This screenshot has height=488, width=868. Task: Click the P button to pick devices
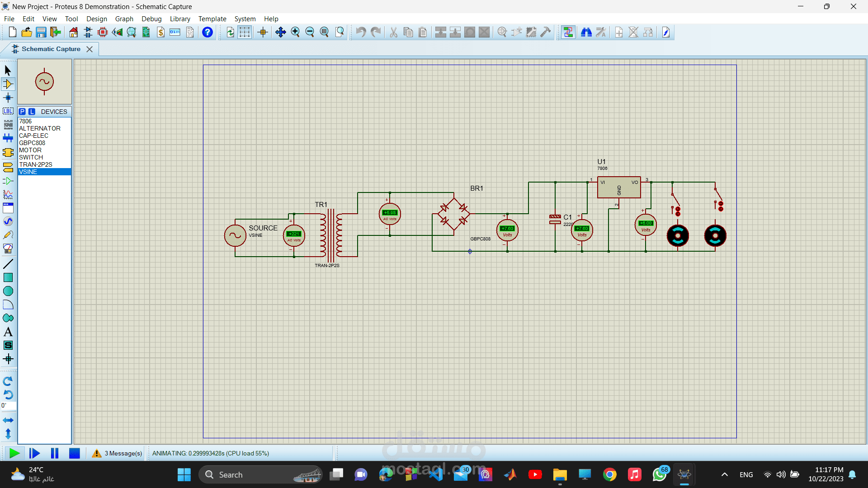[x=22, y=112]
